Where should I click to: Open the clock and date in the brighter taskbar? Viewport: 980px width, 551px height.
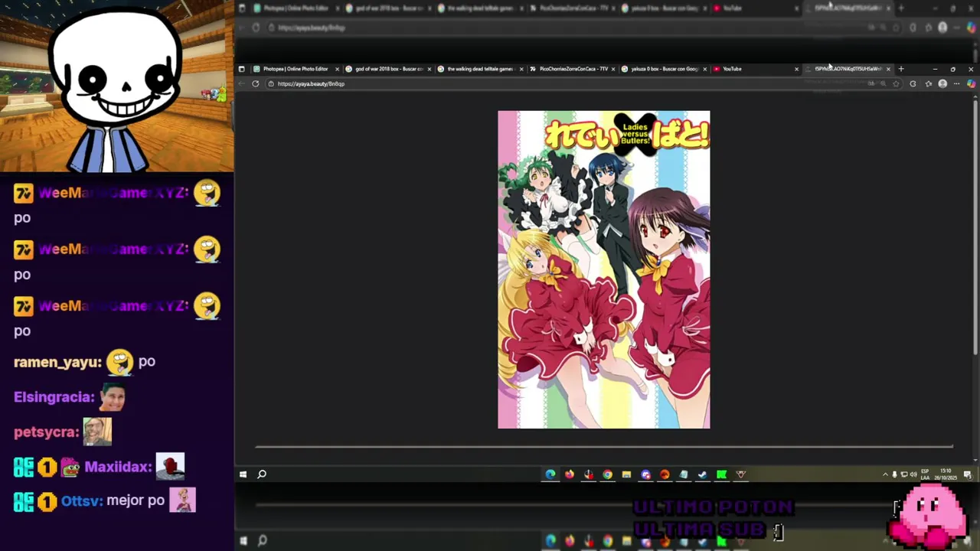tap(946, 474)
